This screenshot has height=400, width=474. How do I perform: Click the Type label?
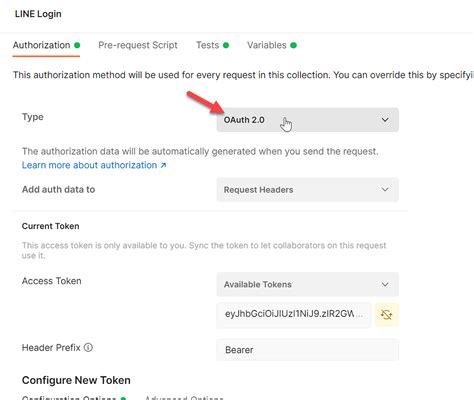(33, 117)
